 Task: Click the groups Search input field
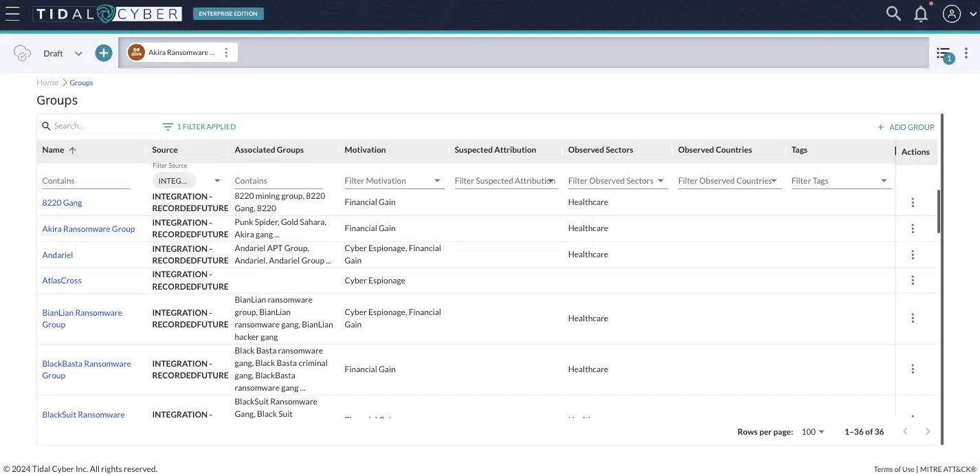[103, 126]
